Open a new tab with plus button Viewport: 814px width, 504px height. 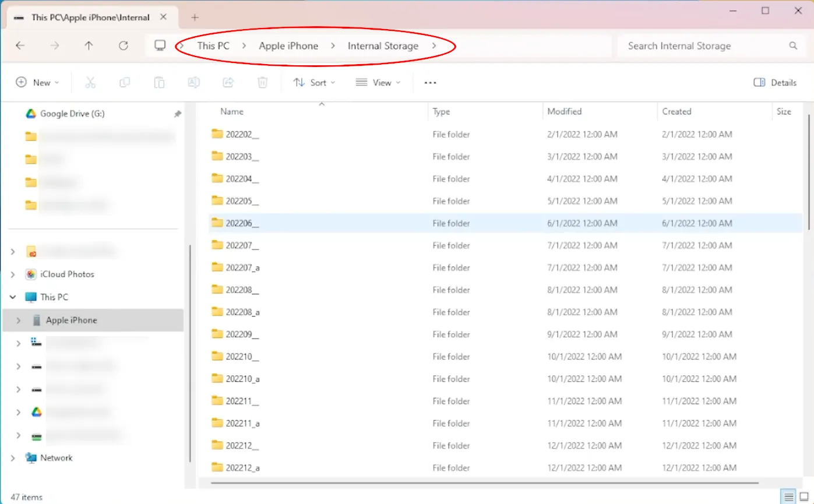195,17
